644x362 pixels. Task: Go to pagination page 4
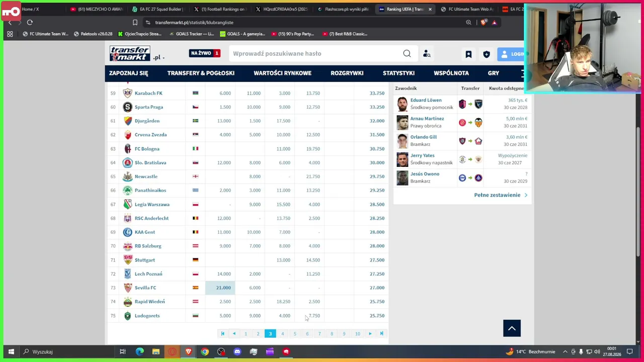click(282, 334)
